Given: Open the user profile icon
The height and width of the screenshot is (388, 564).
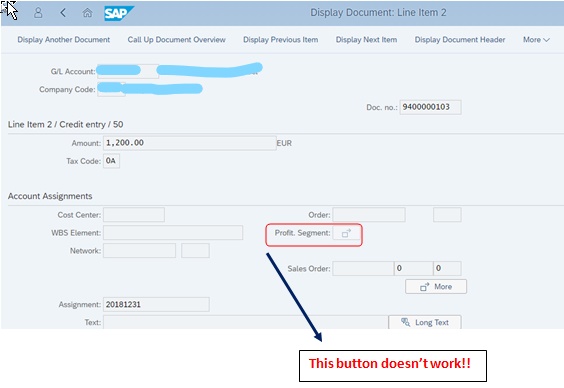Looking at the screenshot, I should click(x=38, y=13).
